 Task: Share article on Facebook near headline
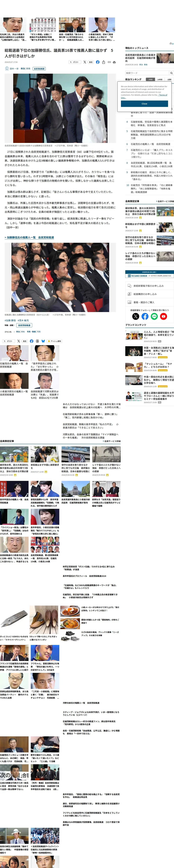tap(98, 62)
